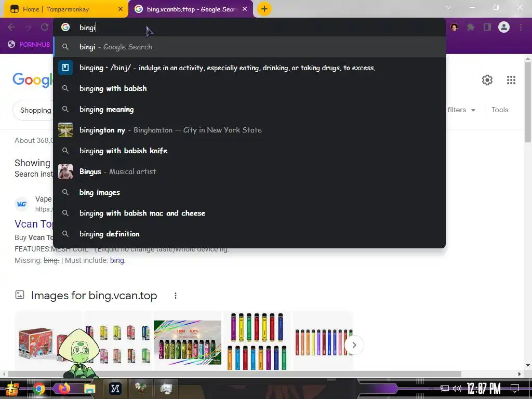This screenshot has height=399, width=532.
Task: Choose suggestion 'bing images'
Action: 249,192
